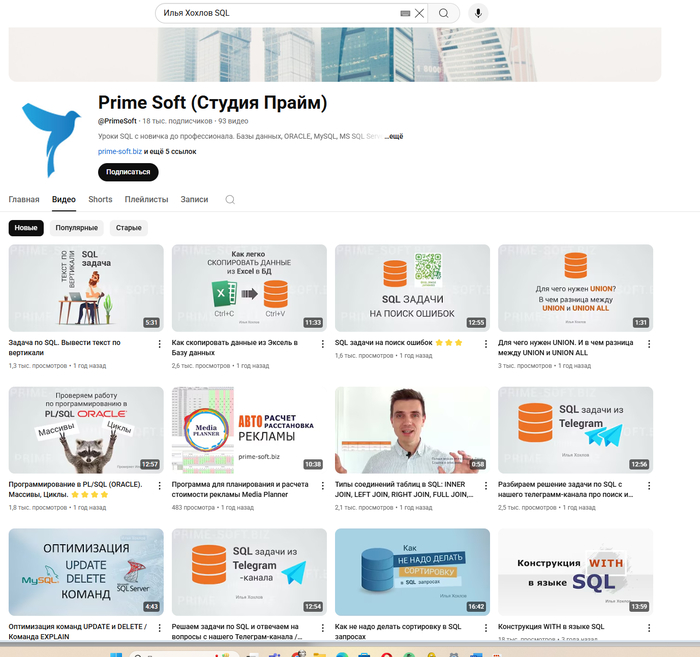Start voice search with microphone icon
This screenshot has width=700, height=657.
(x=478, y=13)
